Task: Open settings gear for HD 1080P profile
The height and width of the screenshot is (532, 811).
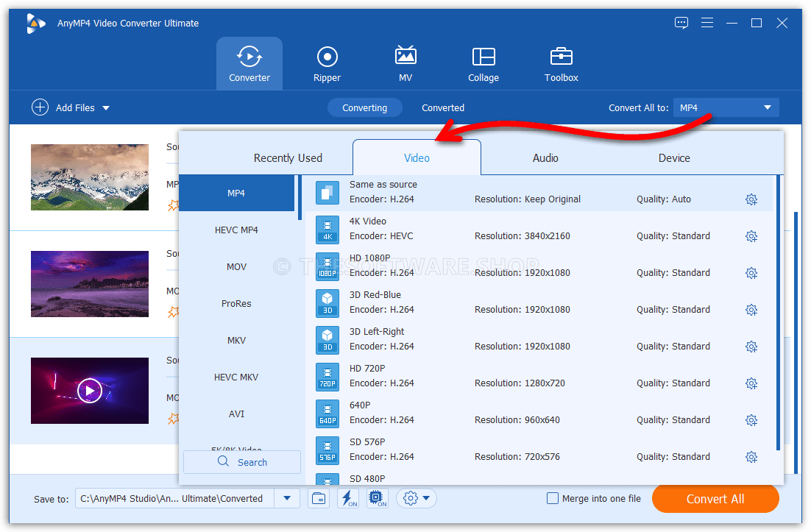Action: pyautogui.click(x=751, y=273)
